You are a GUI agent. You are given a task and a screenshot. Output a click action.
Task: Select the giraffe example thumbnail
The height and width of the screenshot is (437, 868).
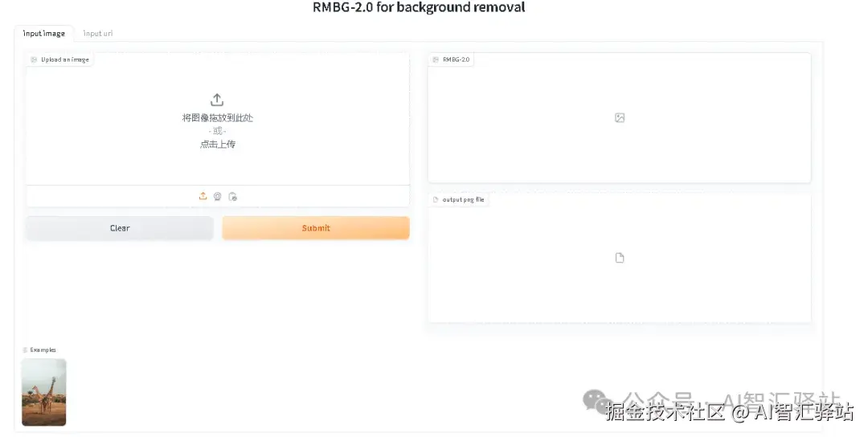pos(43,392)
